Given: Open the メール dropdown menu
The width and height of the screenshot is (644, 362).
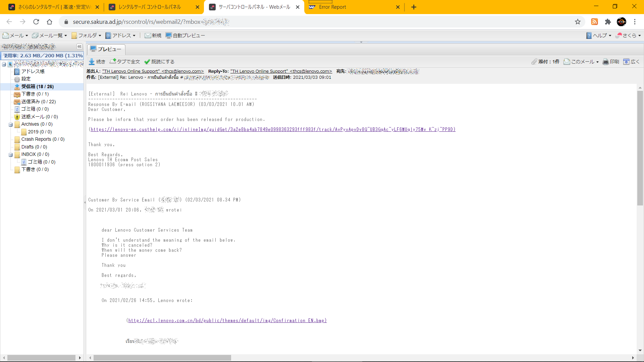Looking at the screenshot, I should pyautogui.click(x=15, y=36).
